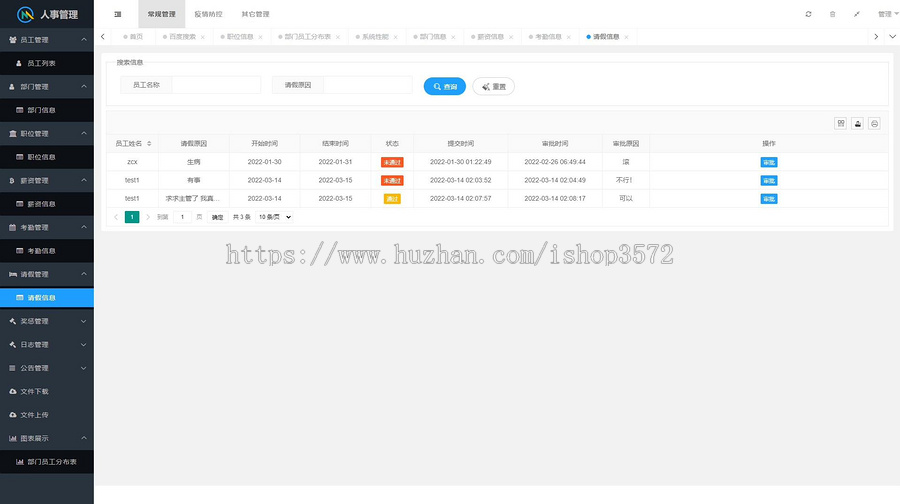The image size is (900, 504).
Task: Click the 员工名称 search input
Action: [x=216, y=85]
